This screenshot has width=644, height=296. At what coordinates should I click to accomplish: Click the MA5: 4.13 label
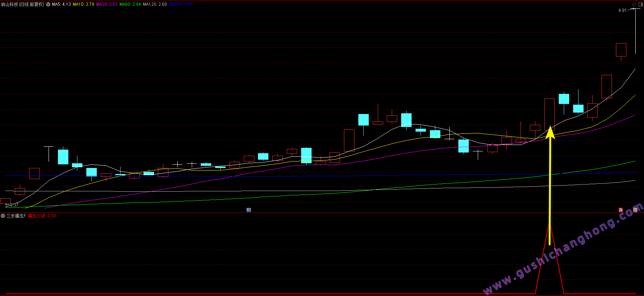[61, 4]
